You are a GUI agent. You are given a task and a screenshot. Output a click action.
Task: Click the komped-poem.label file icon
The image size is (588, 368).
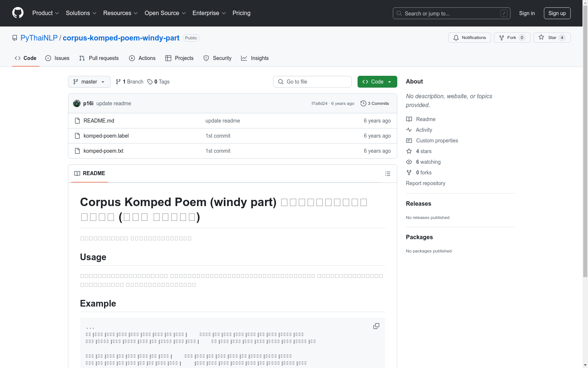(77, 136)
